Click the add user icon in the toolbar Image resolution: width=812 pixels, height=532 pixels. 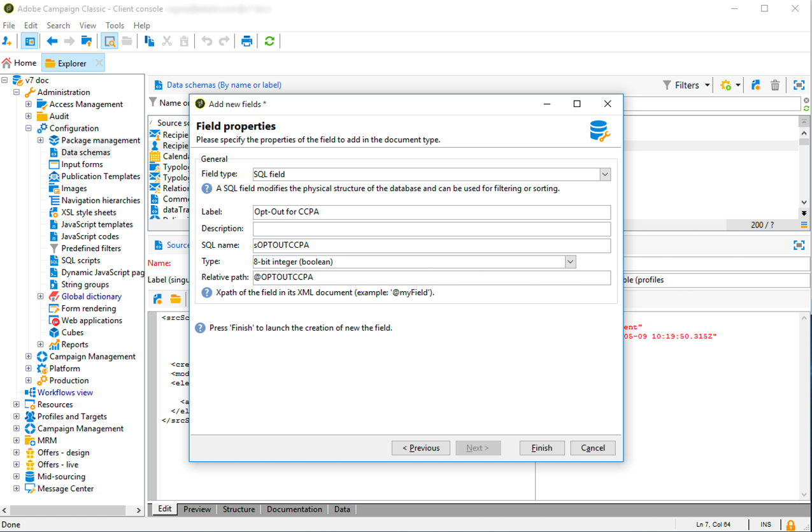tap(7, 41)
